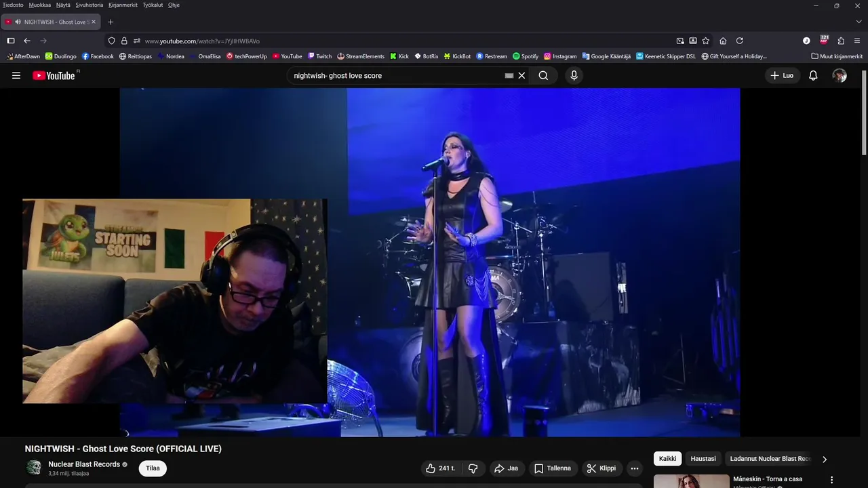The image size is (868, 488).
Task: Open Måneskin - Torna a casa title
Action: point(768,479)
